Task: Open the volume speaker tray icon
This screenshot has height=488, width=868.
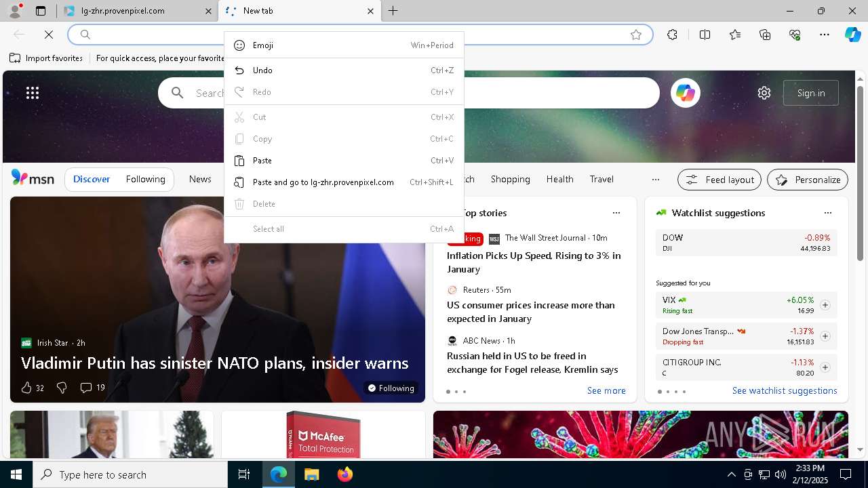Action: (781, 474)
